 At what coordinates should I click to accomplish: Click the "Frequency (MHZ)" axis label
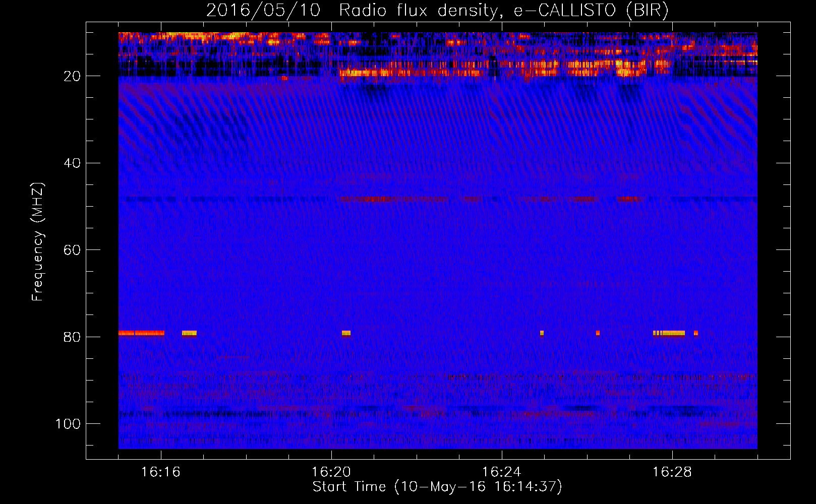pos(38,242)
